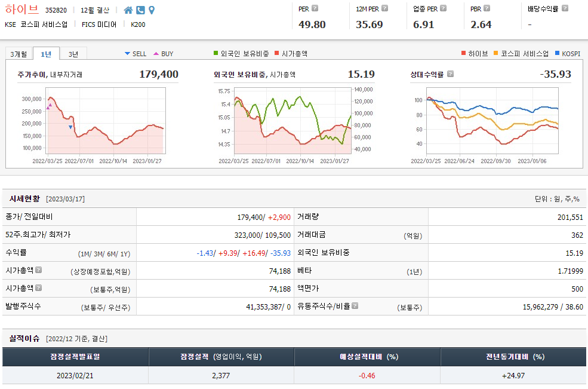Click the announcement date 2023/02/21
The height and width of the screenshot is (389, 588).
click(75, 375)
